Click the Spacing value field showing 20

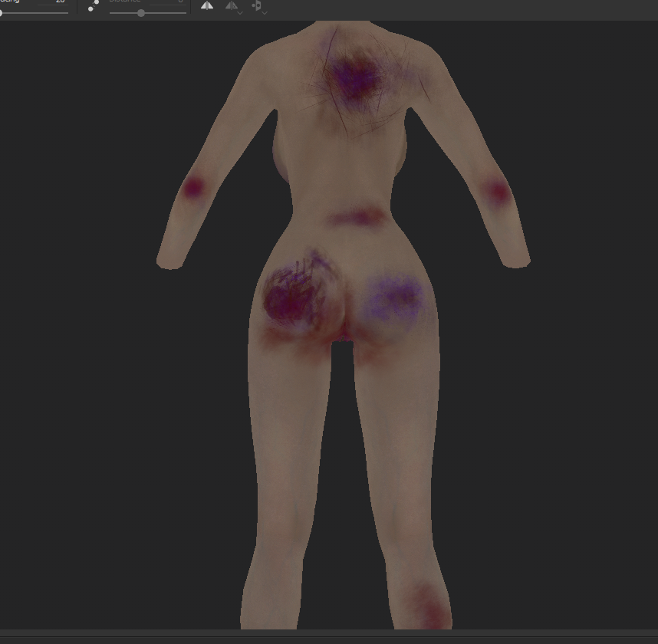point(52,2)
